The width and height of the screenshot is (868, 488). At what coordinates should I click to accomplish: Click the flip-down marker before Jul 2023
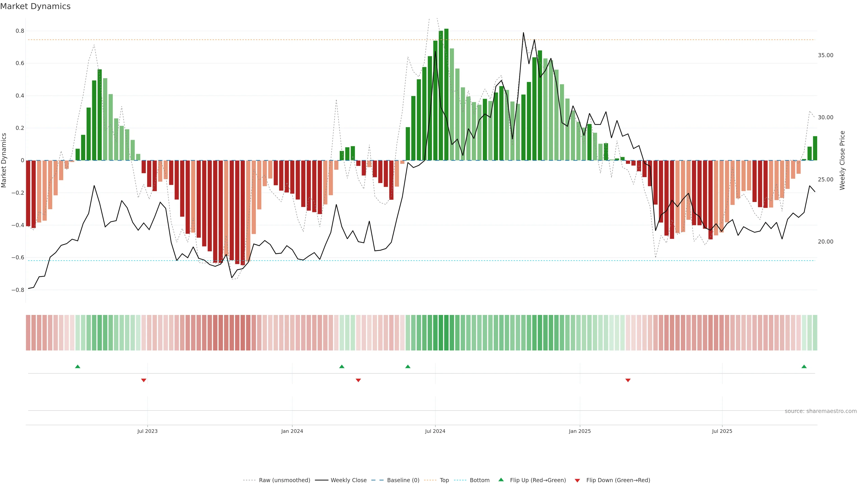point(144,380)
